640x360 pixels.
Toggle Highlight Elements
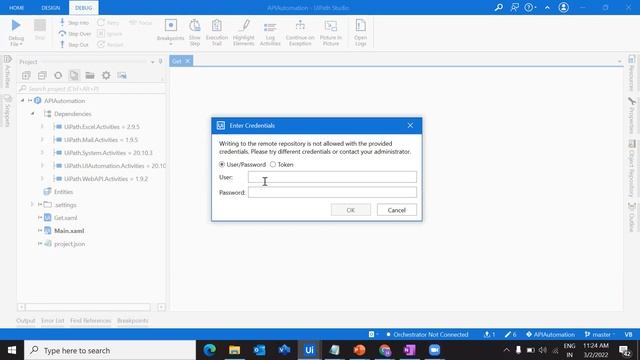pyautogui.click(x=244, y=32)
